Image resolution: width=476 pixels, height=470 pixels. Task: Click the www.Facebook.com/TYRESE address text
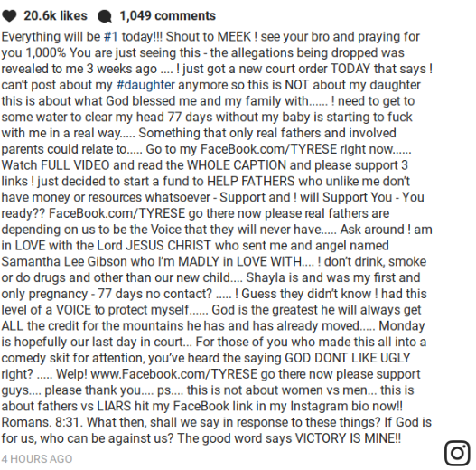(174, 374)
